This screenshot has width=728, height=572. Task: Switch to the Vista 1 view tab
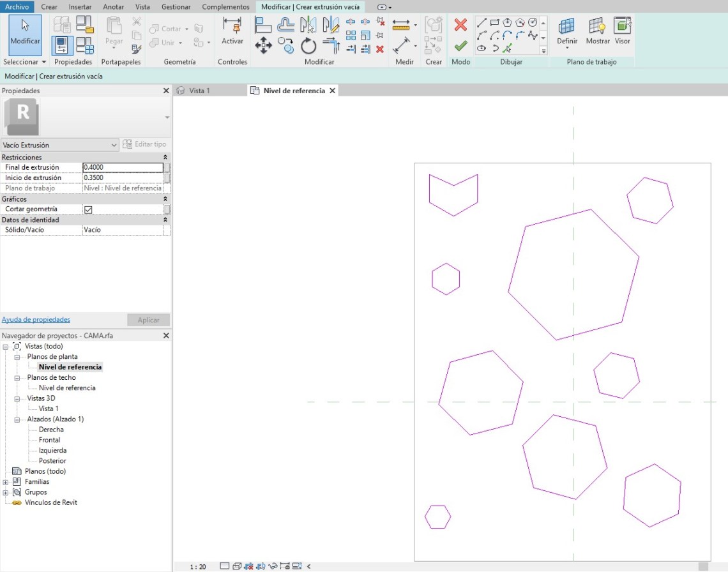point(199,91)
